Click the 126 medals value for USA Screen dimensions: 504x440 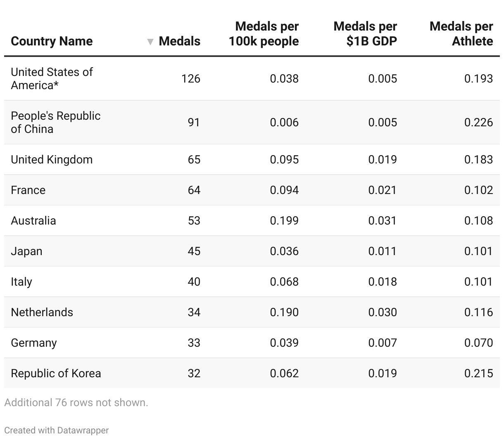coord(190,78)
